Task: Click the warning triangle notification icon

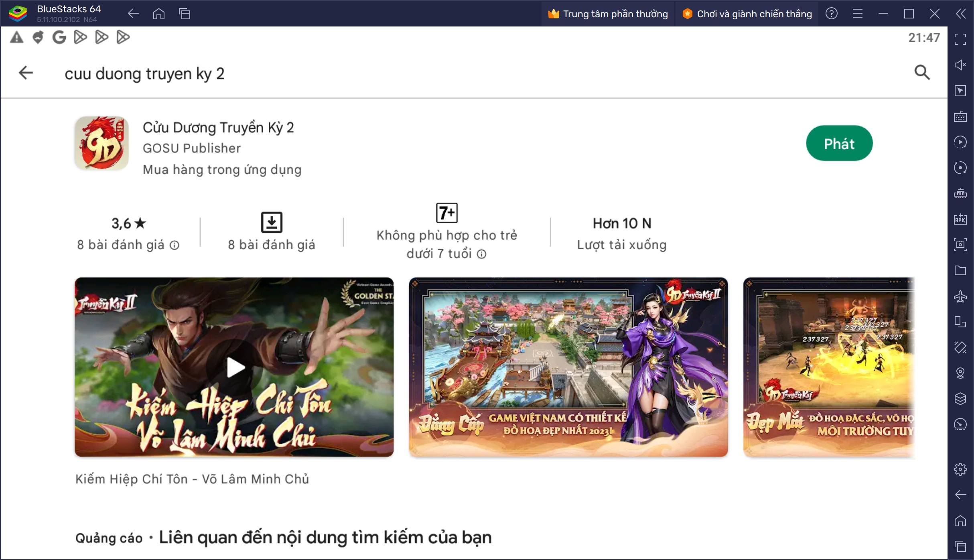Action: click(x=16, y=37)
